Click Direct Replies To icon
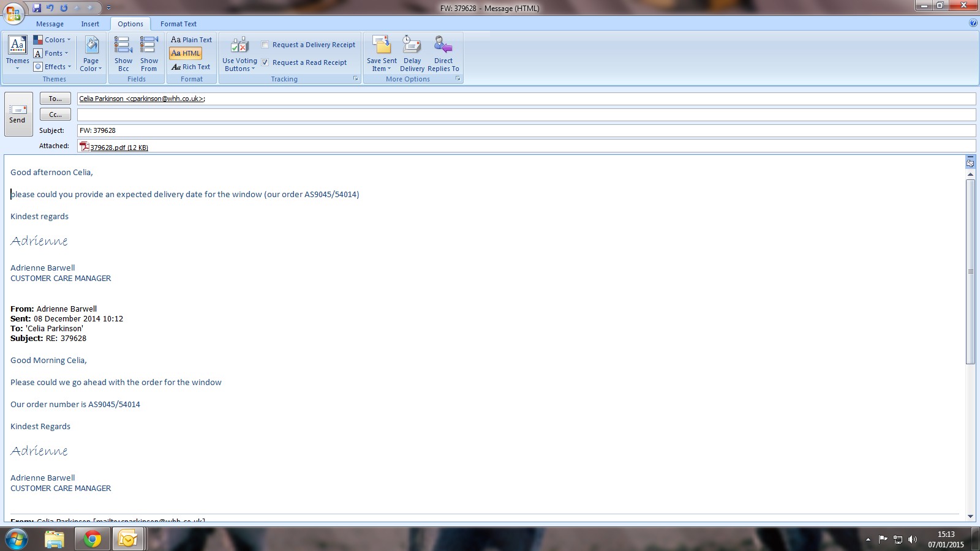This screenshot has width=980, height=551. click(443, 45)
